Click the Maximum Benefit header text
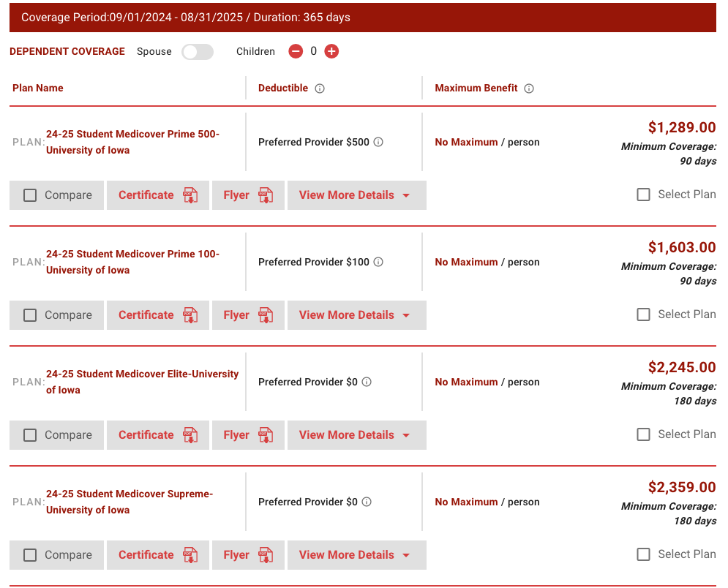Screen dimensions: 728x588 [476, 88]
